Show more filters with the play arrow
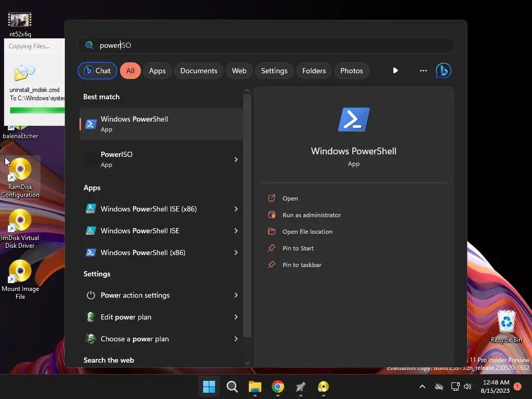Screen dimensions: 532x399 click(x=395, y=71)
